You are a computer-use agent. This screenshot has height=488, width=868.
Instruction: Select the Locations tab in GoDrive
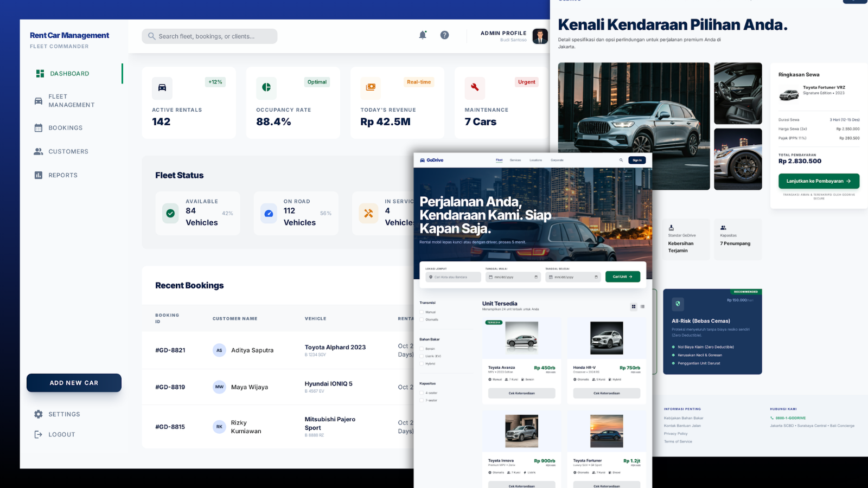535,160
